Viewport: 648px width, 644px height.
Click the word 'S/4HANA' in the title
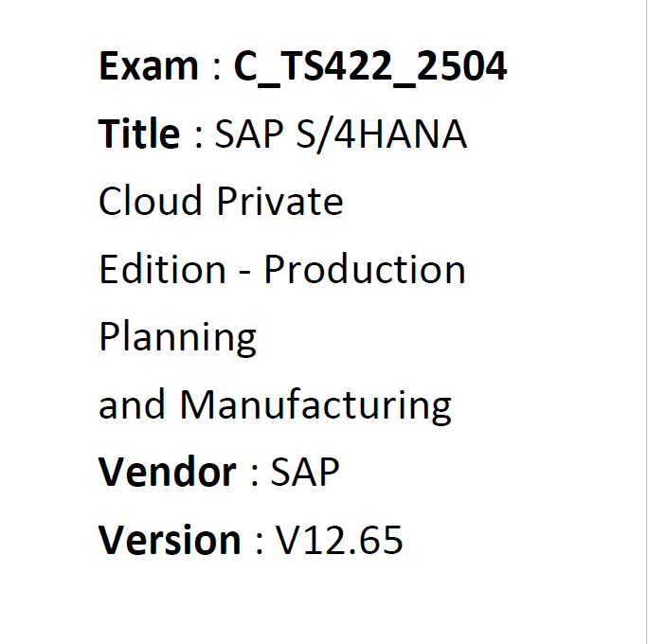(382, 134)
